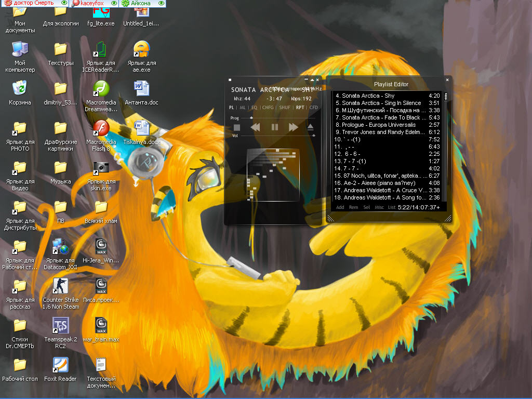Viewport: 532px width, 399px height.
Task: Open the Macromedia Dreamweaver shortcut
Action: pos(101,89)
